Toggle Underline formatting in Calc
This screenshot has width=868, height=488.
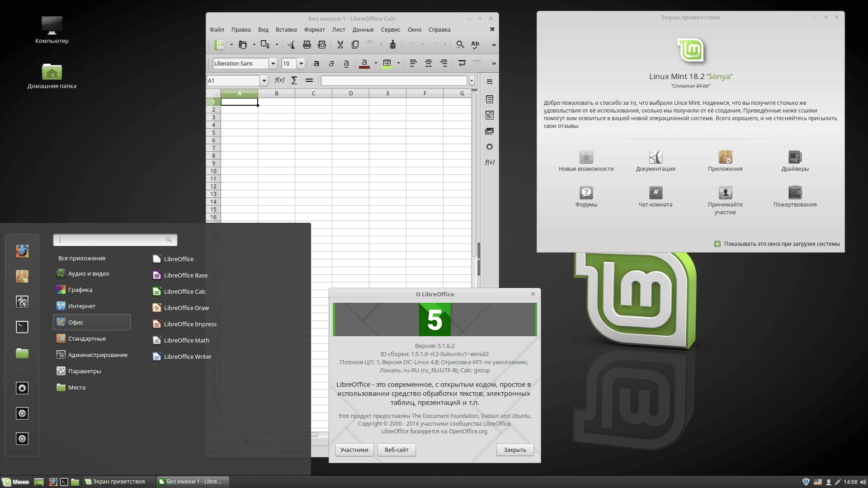[346, 63]
